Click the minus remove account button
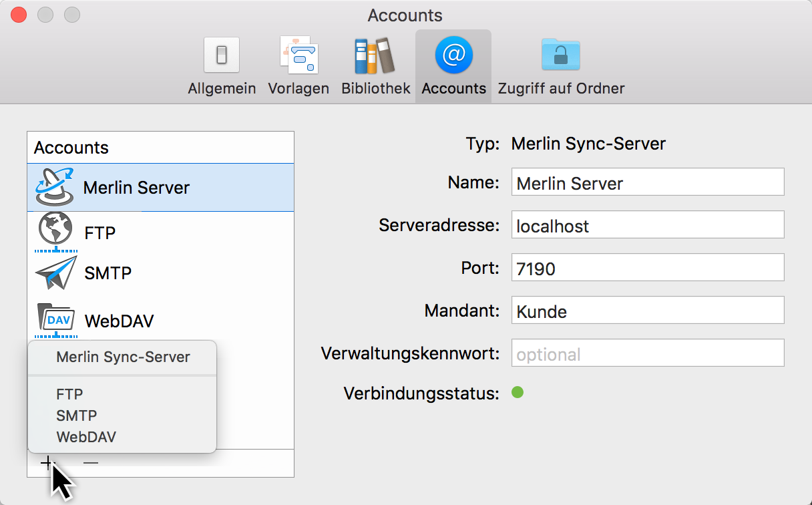The height and width of the screenshot is (505, 812). 91,463
